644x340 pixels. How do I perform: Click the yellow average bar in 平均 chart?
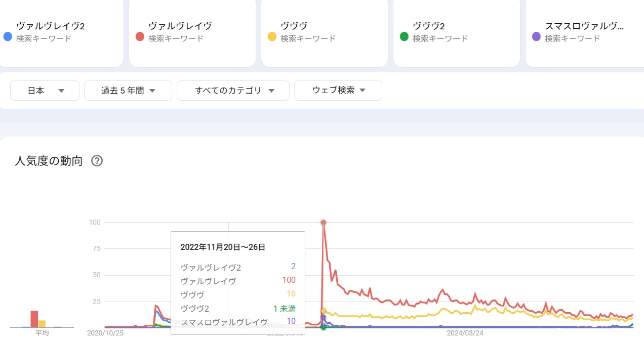43,324
